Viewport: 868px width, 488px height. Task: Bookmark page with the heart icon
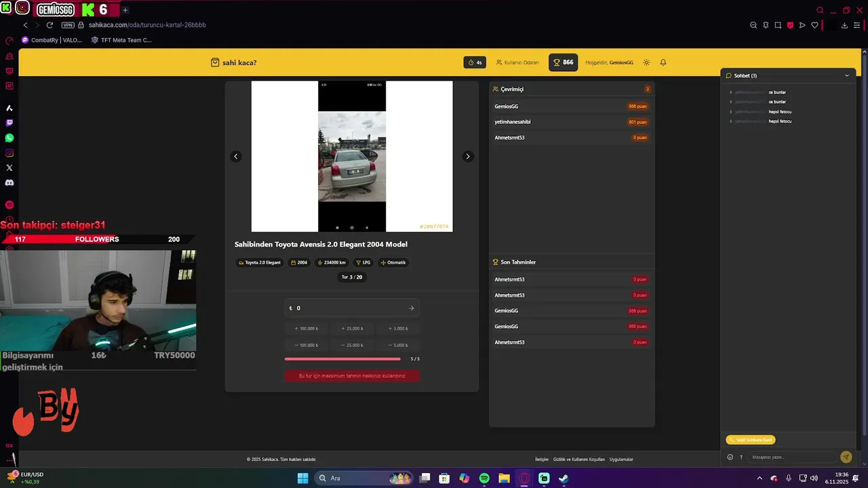coord(814,25)
